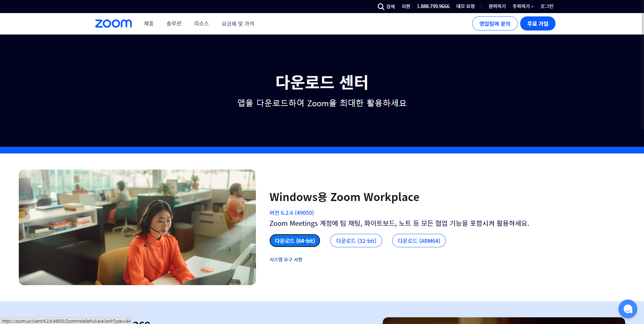644x324 pixels.
Task: Click the 다운로드 센터 title
Action: 322,82
